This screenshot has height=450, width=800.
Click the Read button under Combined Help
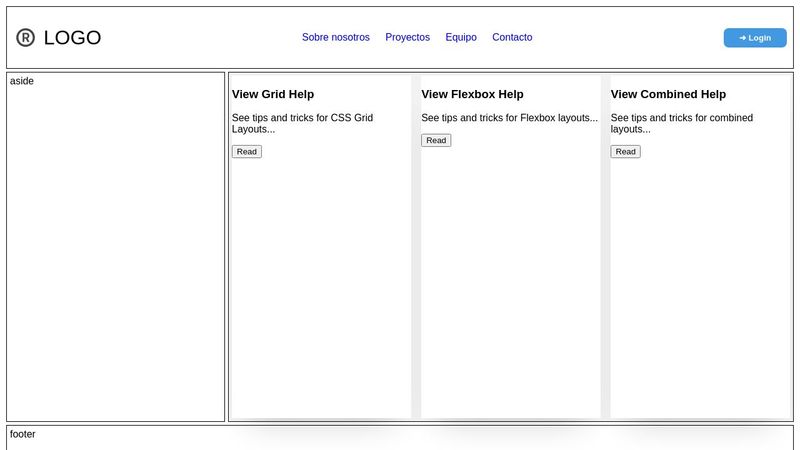[x=625, y=152]
